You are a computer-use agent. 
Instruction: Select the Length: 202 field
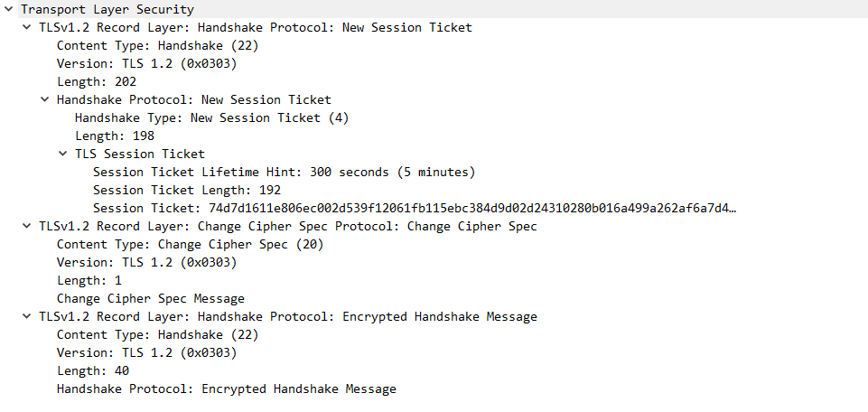pyautogui.click(x=97, y=81)
